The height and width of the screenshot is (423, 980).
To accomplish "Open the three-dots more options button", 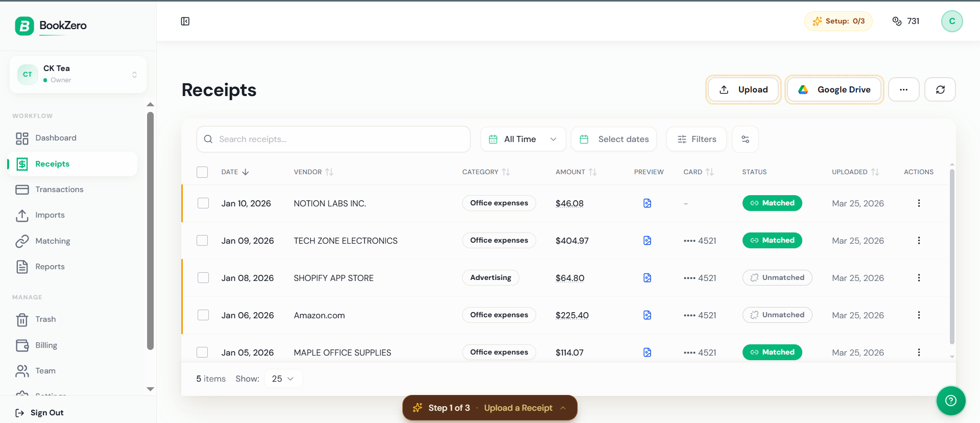I will [x=904, y=89].
